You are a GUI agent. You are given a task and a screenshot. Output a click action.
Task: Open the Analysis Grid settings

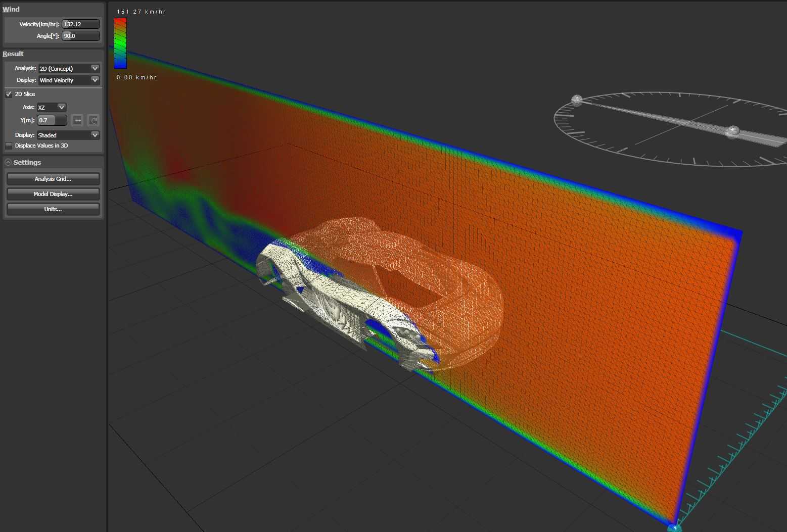[53, 179]
